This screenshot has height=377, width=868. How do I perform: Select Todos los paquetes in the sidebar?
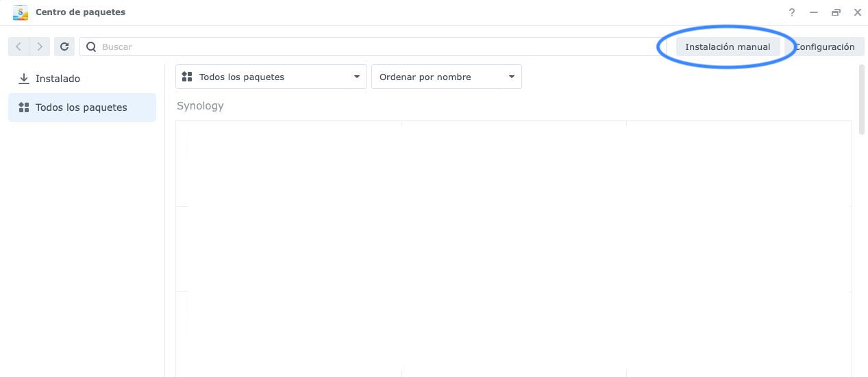click(82, 107)
